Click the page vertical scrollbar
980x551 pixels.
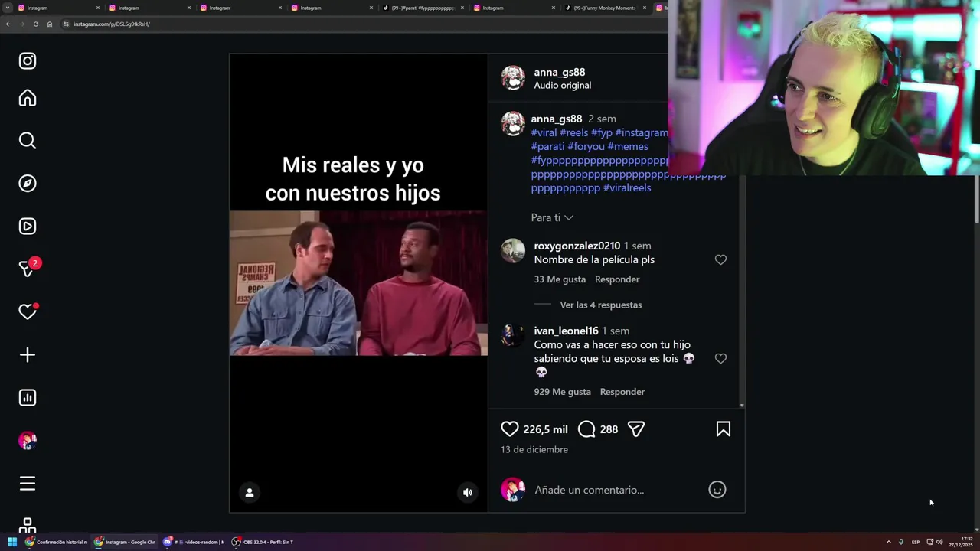point(976,199)
